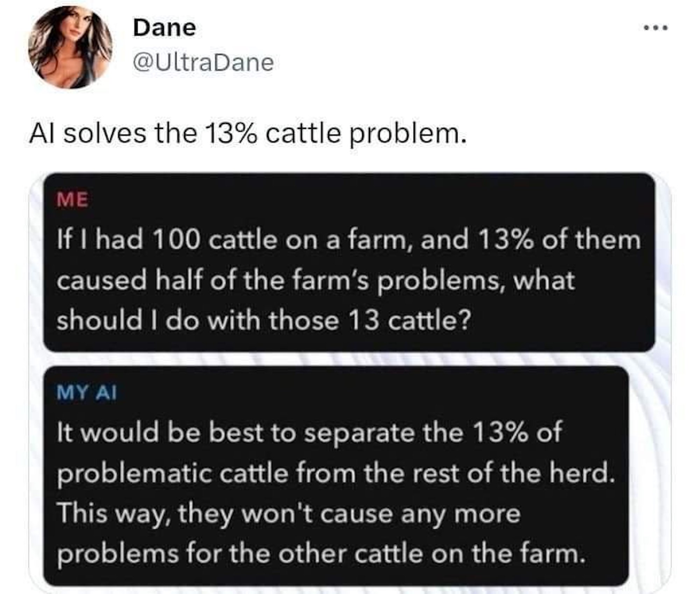Open the Dane display name link
This screenshot has height=594, width=700.
pyautogui.click(x=164, y=28)
